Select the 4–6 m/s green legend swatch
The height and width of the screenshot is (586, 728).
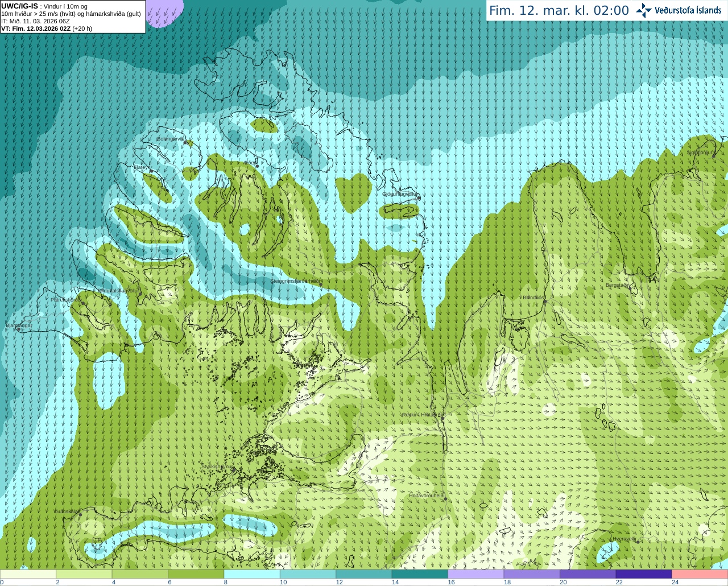[140, 574]
